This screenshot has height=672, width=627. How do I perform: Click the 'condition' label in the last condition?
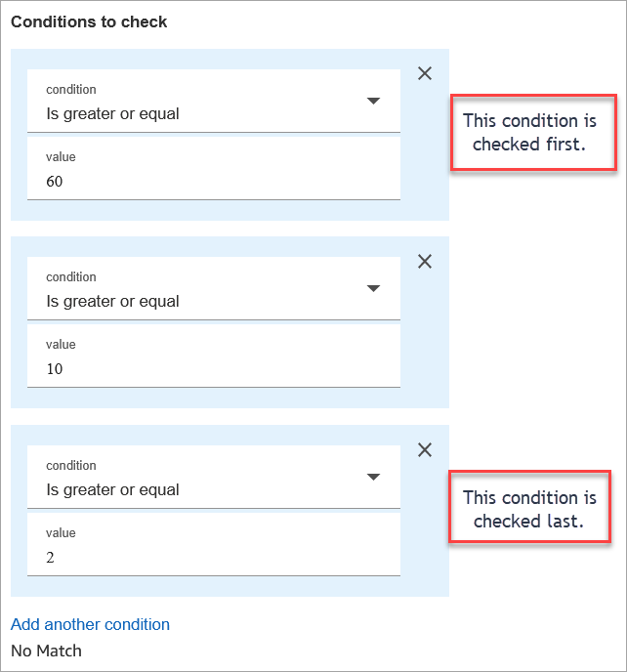tap(71, 465)
